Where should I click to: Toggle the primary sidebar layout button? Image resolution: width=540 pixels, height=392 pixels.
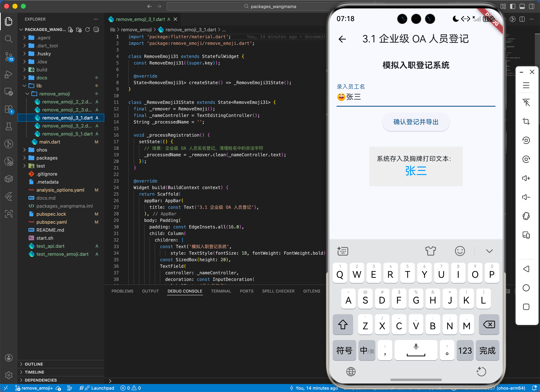point(513,6)
